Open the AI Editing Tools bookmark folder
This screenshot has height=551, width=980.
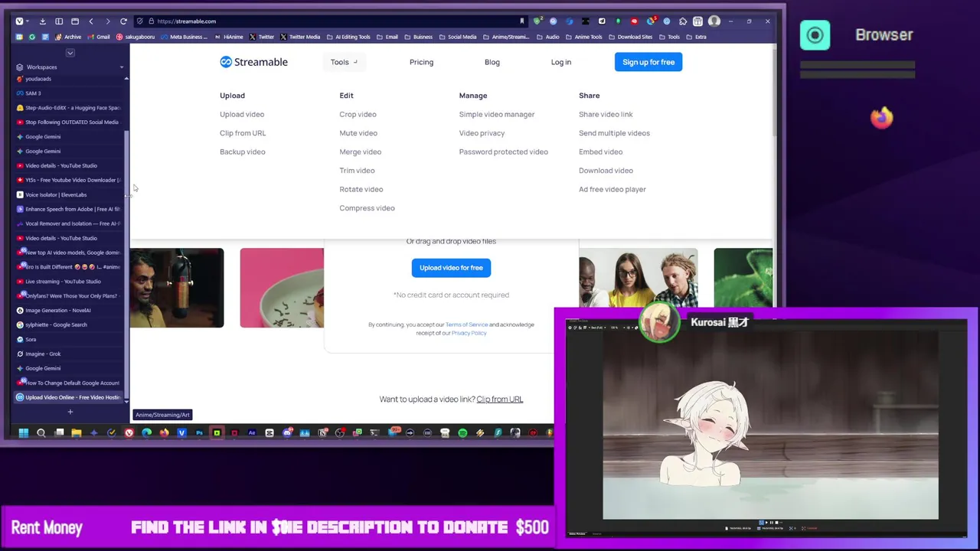[348, 37]
